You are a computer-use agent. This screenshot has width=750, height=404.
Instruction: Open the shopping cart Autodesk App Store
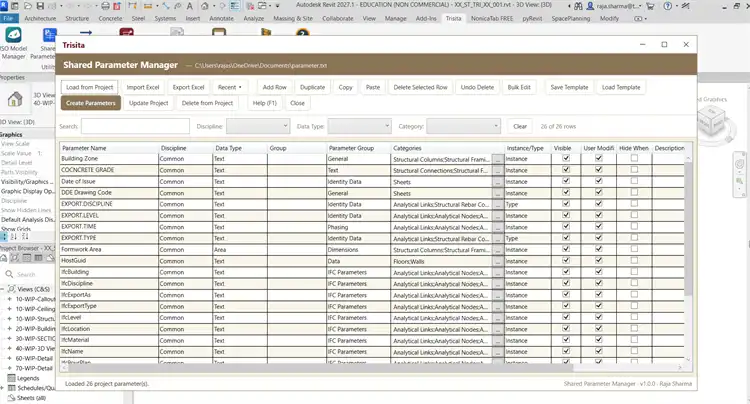click(x=650, y=6)
